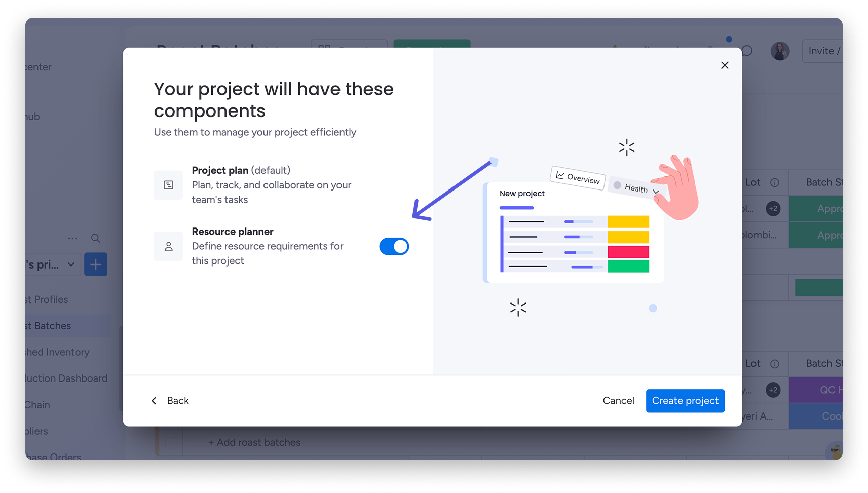The height and width of the screenshot is (493, 868).
Task: Close the project components dialog
Action: tap(725, 65)
